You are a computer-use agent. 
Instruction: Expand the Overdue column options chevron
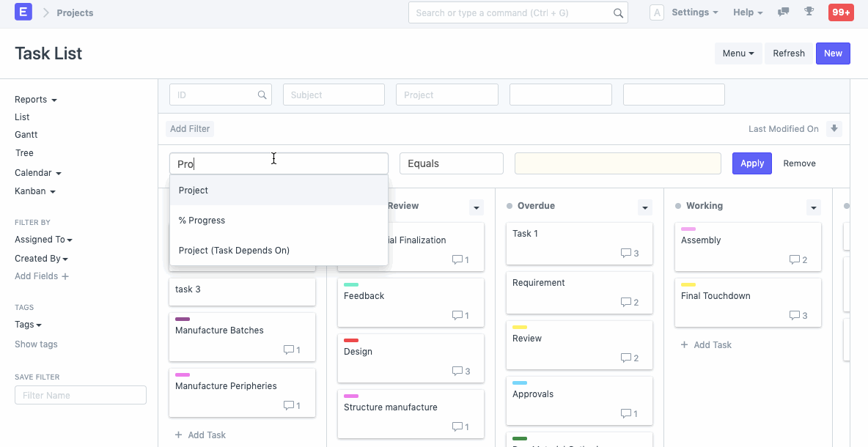(x=644, y=207)
